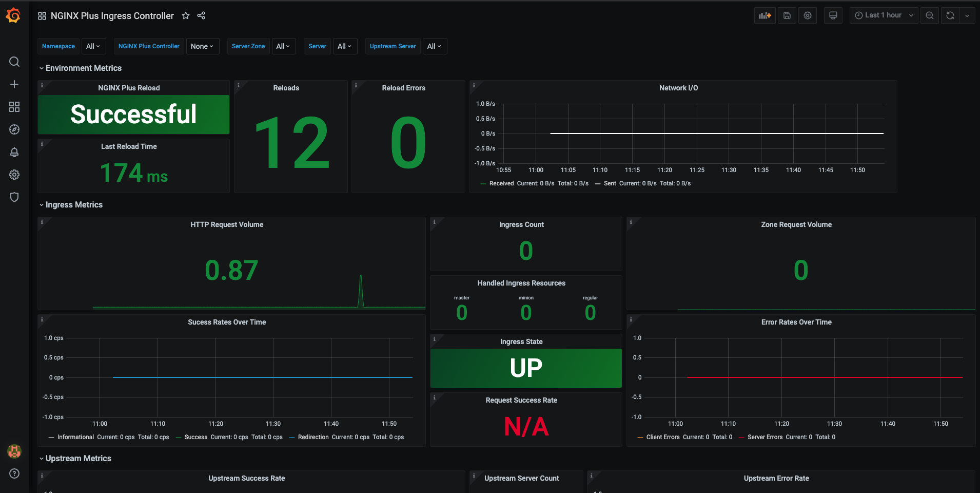
Task: Save the dashboard with the save icon
Action: click(x=787, y=15)
